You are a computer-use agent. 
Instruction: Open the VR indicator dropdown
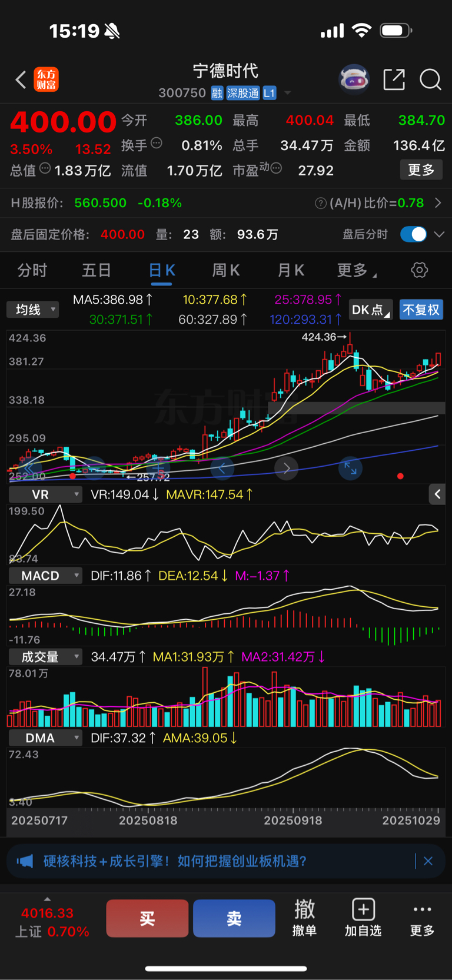pos(45,494)
